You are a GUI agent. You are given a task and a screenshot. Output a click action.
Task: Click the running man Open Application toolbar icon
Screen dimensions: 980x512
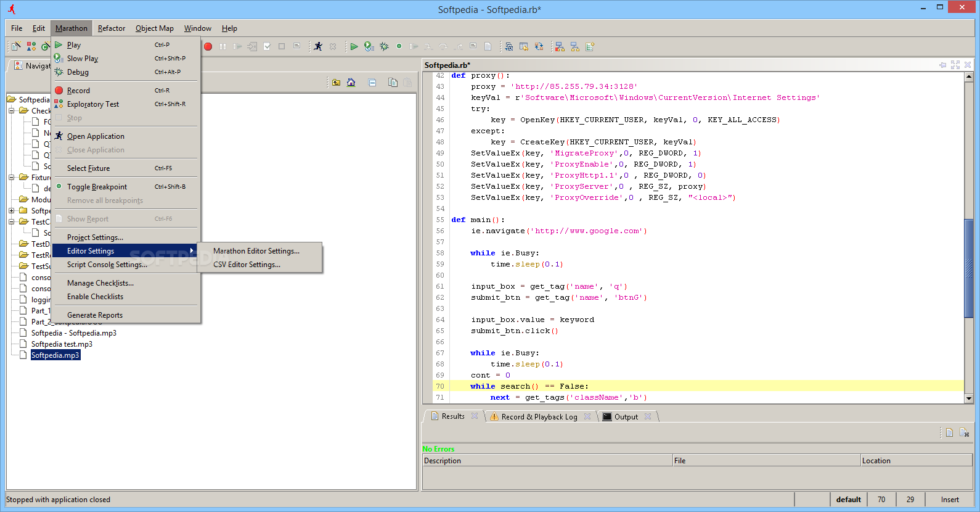pyautogui.click(x=318, y=46)
